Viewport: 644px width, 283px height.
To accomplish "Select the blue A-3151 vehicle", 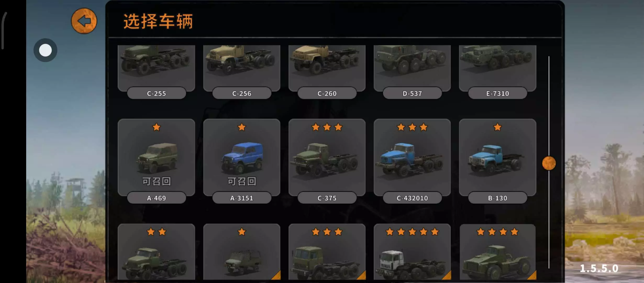I will [242, 157].
